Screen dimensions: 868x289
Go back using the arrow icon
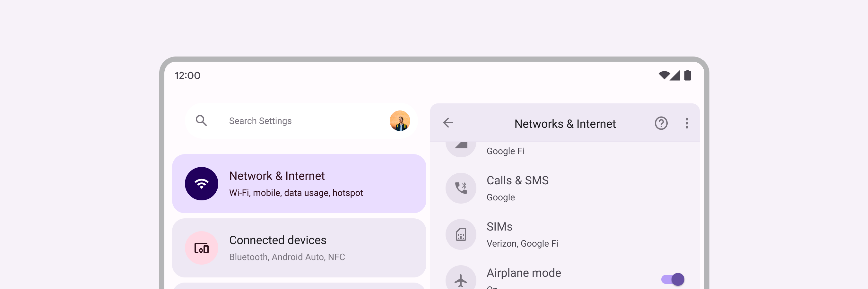coord(448,123)
